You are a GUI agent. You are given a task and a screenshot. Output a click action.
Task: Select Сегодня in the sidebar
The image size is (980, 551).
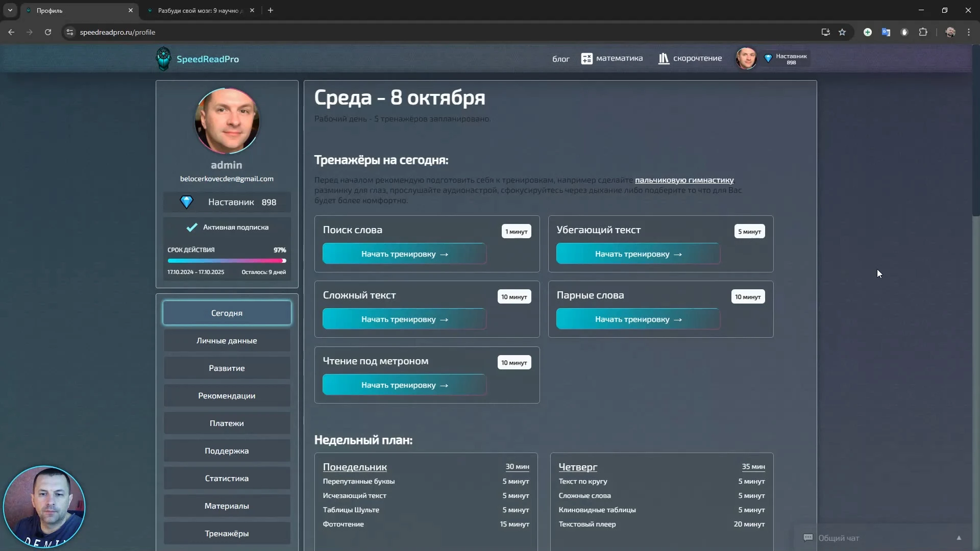pyautogui.click(x=227, y=313)
